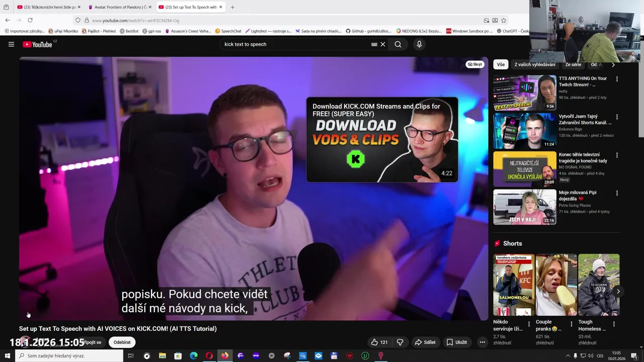Open the GitHub gorhill/uBlock bookmark
The height and width of the screenshot is (362, 644).
coord(368,31)
